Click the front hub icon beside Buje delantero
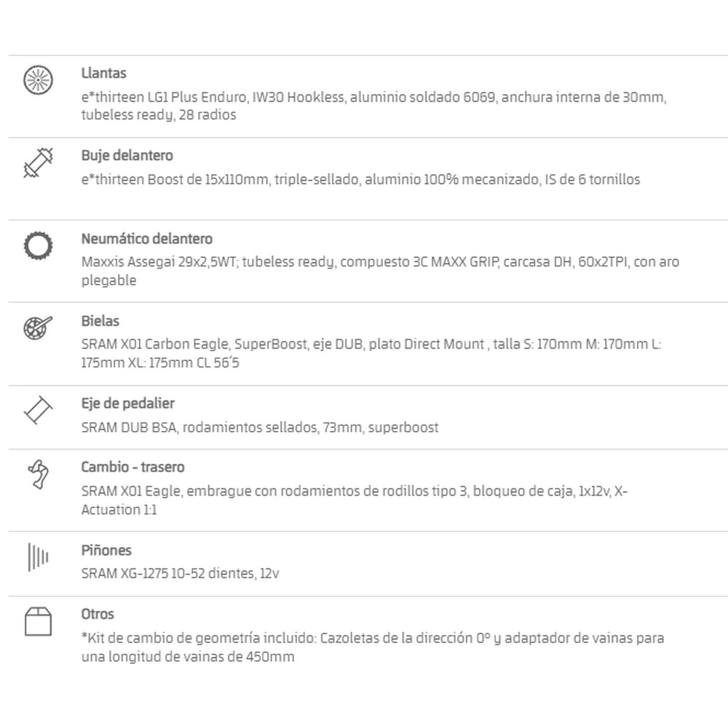 38,163
